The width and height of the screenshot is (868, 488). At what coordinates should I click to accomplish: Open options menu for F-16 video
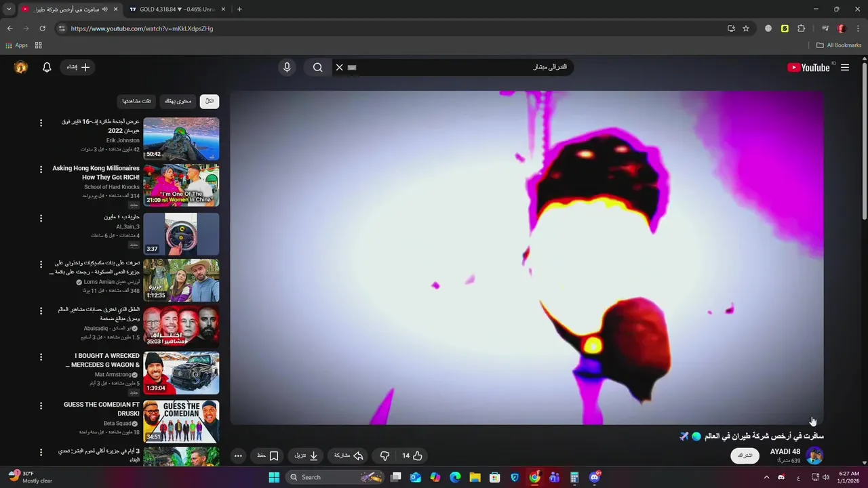(41, 123)
